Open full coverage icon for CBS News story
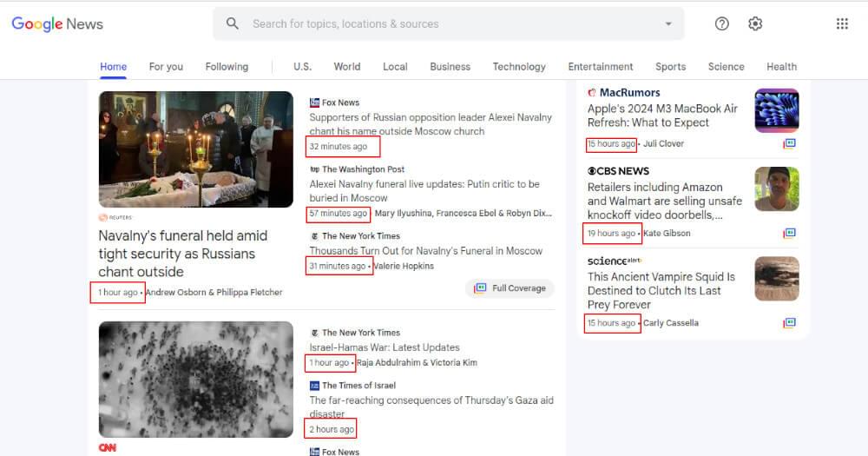868x456 pixels. click(789, 233)
